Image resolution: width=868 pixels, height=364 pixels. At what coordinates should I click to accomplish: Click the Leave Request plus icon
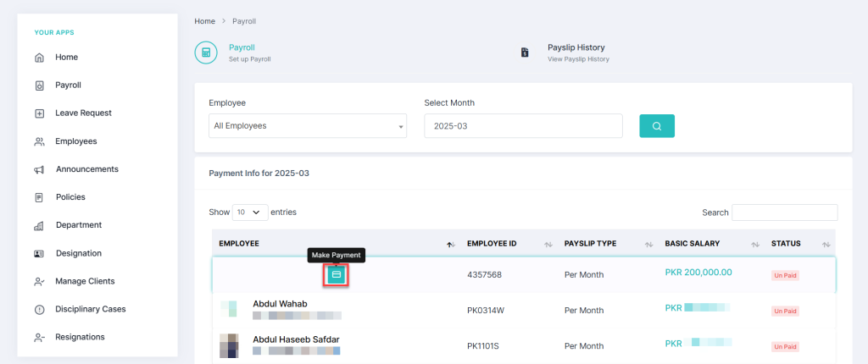point(39,113)
